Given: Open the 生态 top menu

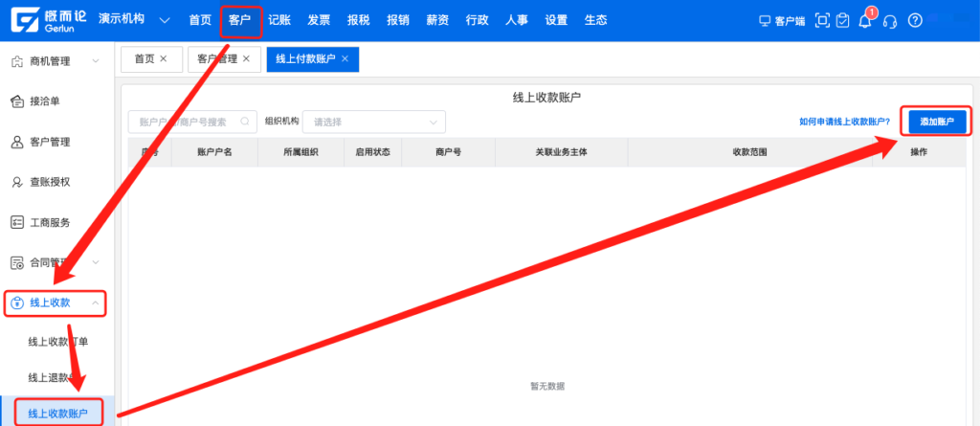Looking at the screenshot, I should pos(595,20).
